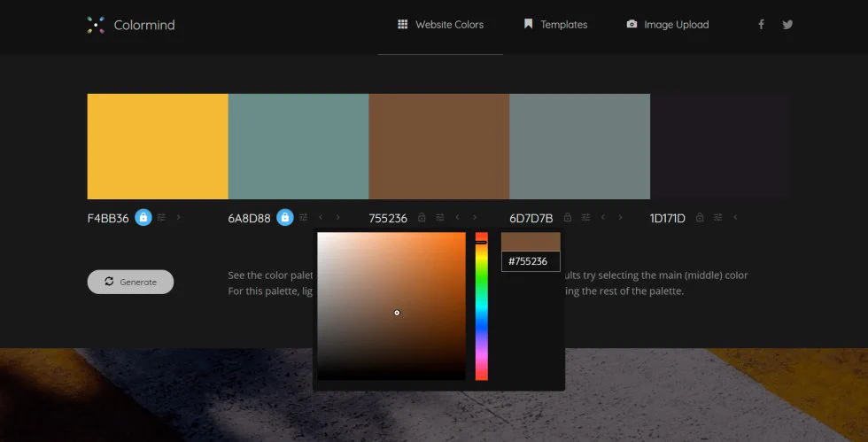This screenshot has height=442, width=868.
Task: Move 755236 color right
Action: [x=475, y=217]
